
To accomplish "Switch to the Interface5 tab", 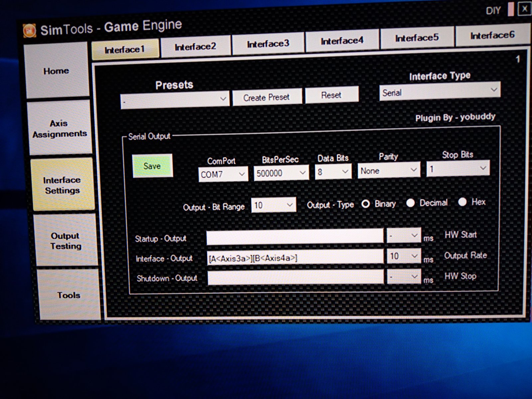I will (417, 38).
